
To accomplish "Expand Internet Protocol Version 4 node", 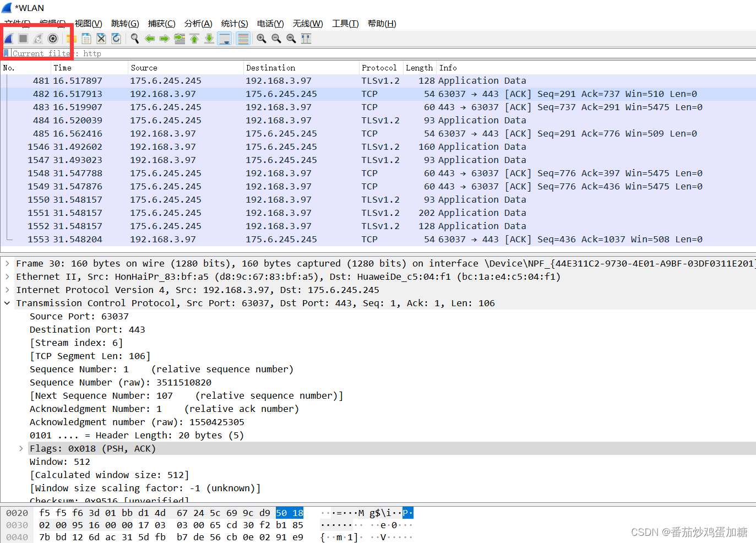I will click(x=7, y=290).
